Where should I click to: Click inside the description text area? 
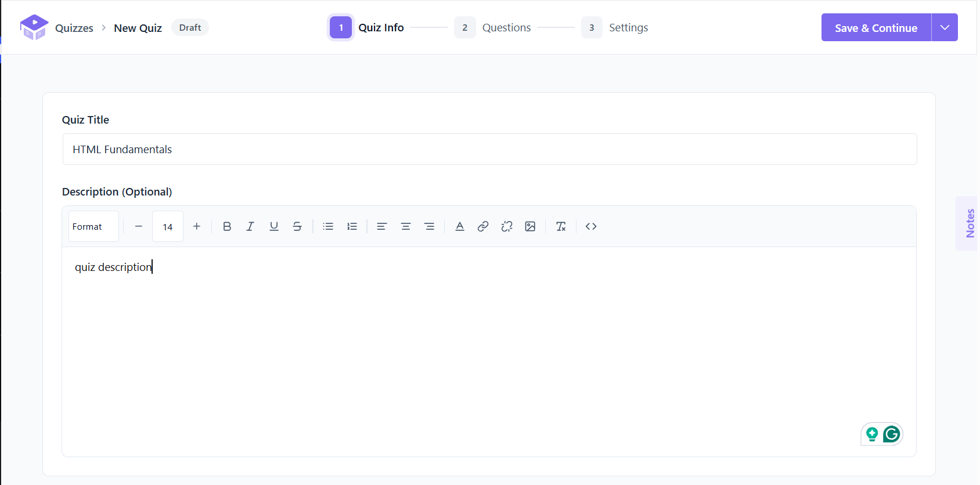[x=489, y=352]
